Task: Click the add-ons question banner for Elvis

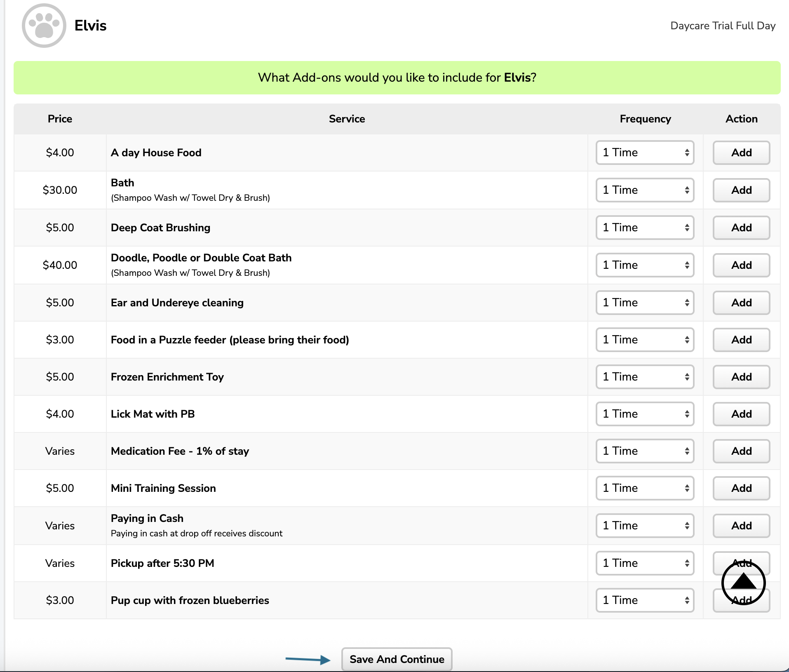Action: [397, 78]
